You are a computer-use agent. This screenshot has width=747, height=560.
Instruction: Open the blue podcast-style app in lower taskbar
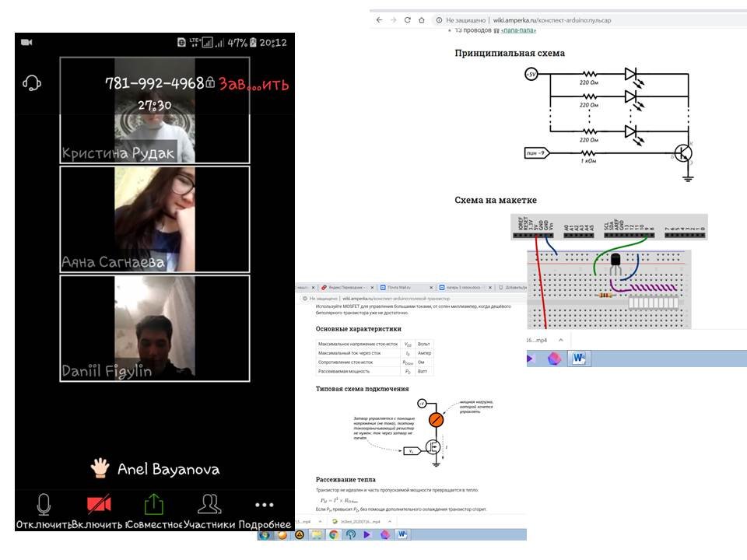coord(351,535)
